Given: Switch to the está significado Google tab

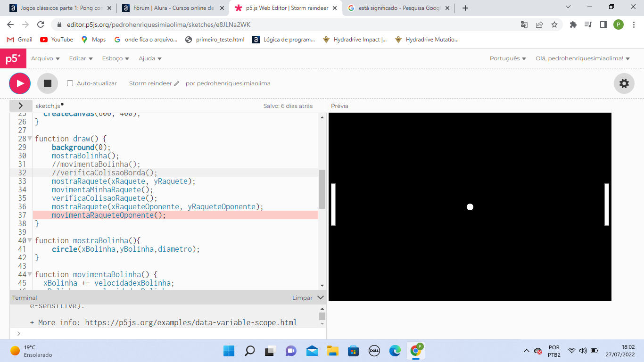Looking at the screenshot, I should tap(399, 8).
